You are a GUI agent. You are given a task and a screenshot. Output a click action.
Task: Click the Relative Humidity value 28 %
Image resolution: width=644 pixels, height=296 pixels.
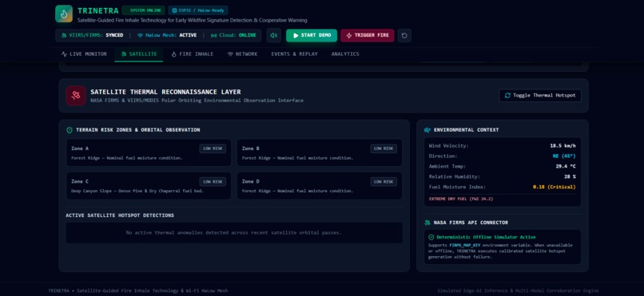pos(570,176)
